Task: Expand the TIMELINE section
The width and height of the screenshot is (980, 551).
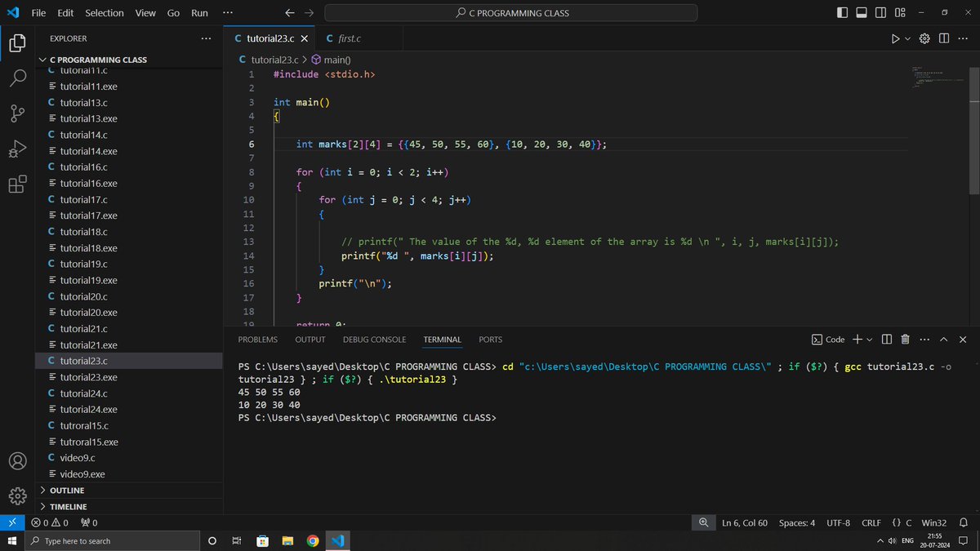Action: coord(129,507)
